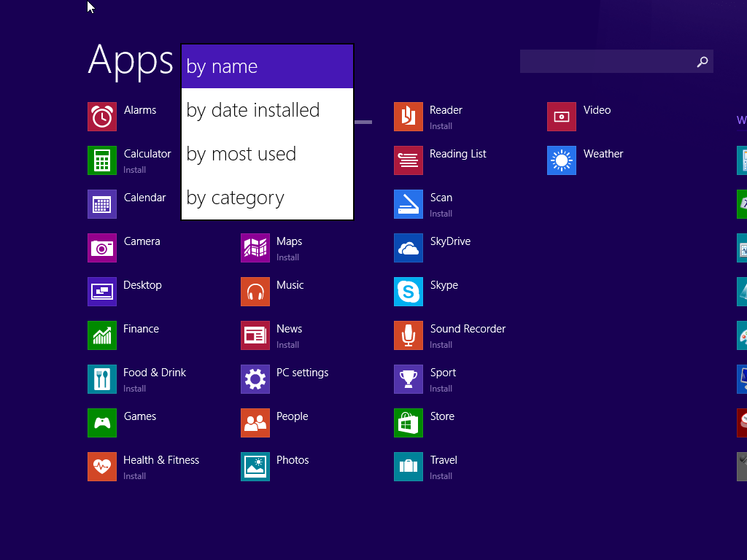
Task: Click the Store label text
Action: click(x=442, y=416)
